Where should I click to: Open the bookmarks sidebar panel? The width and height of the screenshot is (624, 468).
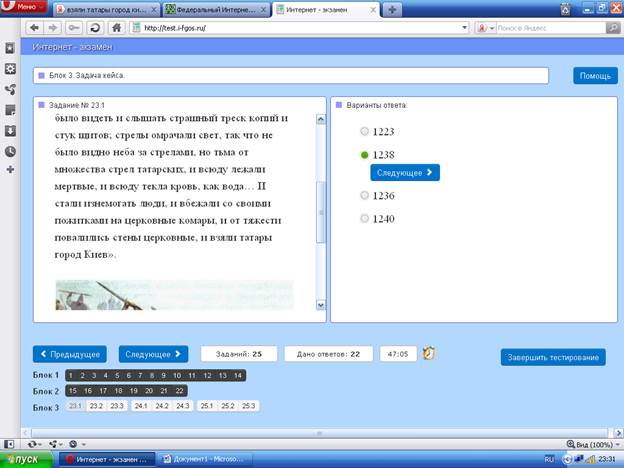click(x=10, y=49)
